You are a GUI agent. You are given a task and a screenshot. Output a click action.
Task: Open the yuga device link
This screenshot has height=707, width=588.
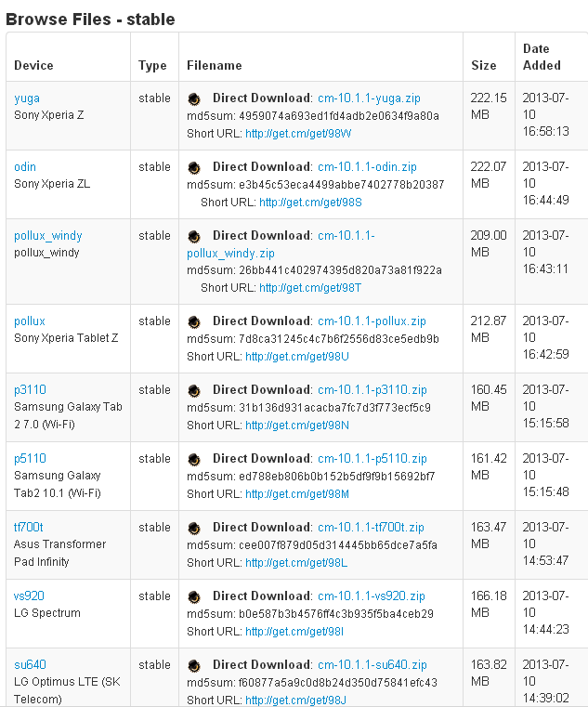27,98
